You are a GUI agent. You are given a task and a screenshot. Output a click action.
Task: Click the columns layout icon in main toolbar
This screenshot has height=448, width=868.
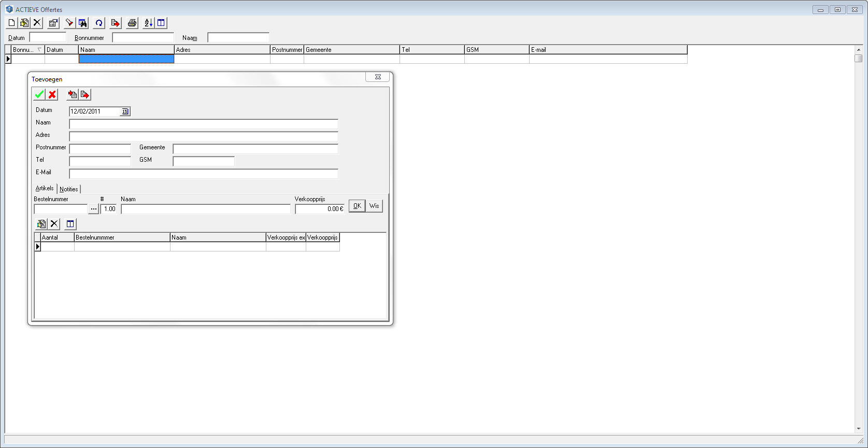tap(161, 23)
